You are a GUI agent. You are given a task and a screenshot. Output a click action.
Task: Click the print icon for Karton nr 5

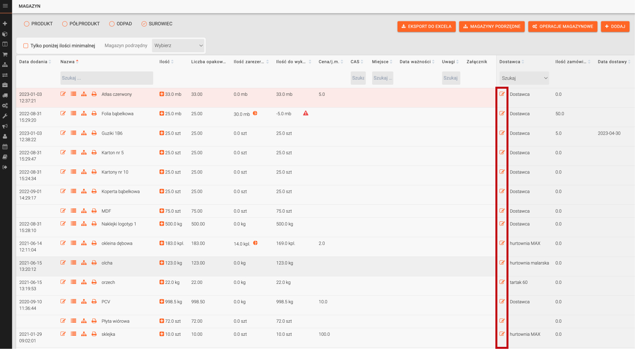coord(94,153)
